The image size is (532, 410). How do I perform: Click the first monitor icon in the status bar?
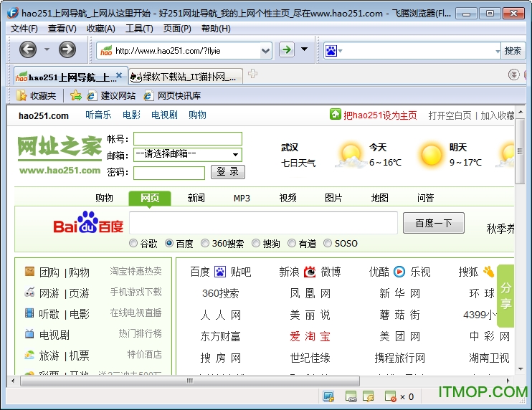point(328,396)
